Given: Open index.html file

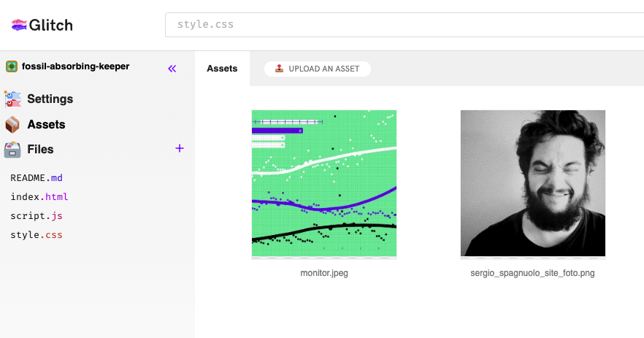Looking at the screenshot, I should pos(39,196).
